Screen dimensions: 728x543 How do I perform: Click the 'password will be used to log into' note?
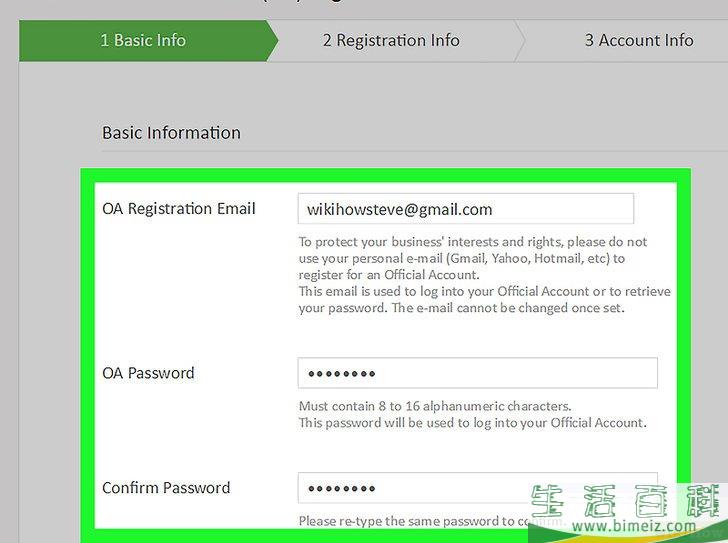472,422
